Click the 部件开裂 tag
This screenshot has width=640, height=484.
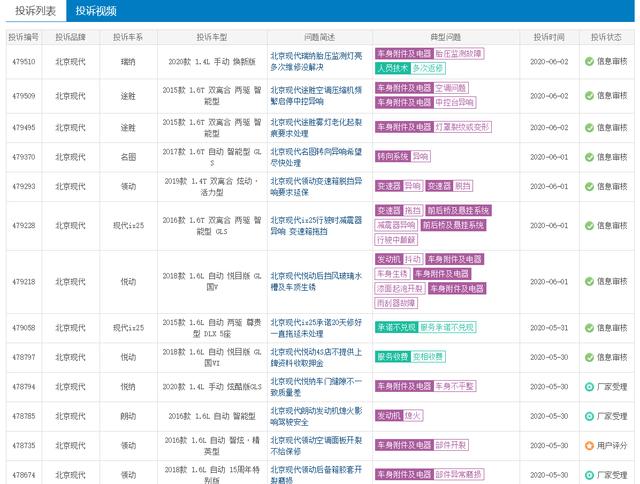[451, 445]
